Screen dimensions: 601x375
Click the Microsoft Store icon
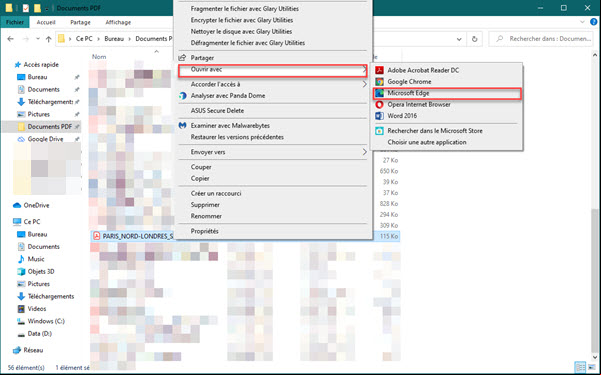379,131
